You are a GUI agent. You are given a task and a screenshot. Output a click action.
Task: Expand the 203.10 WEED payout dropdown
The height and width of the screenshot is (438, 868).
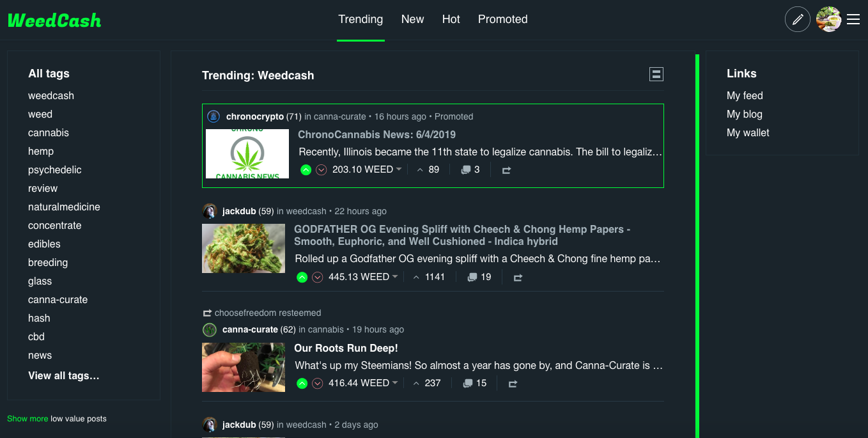click(x=367, y=170)
